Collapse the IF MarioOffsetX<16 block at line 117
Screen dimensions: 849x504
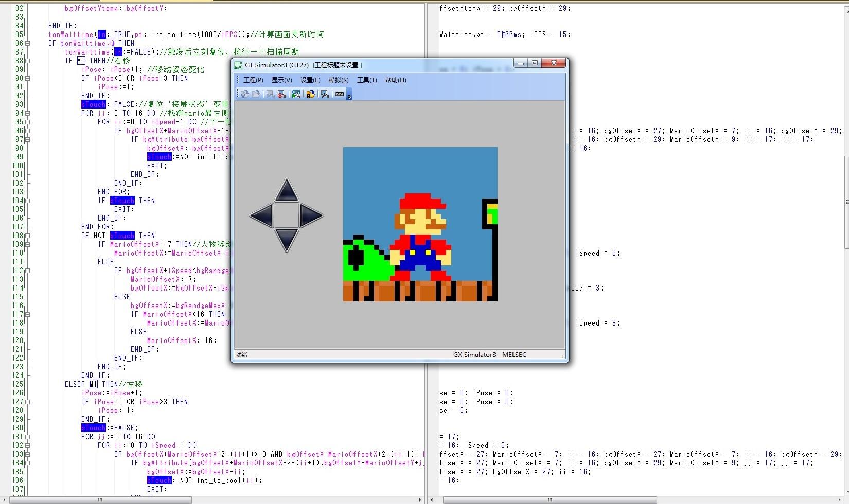pos(27,314)
